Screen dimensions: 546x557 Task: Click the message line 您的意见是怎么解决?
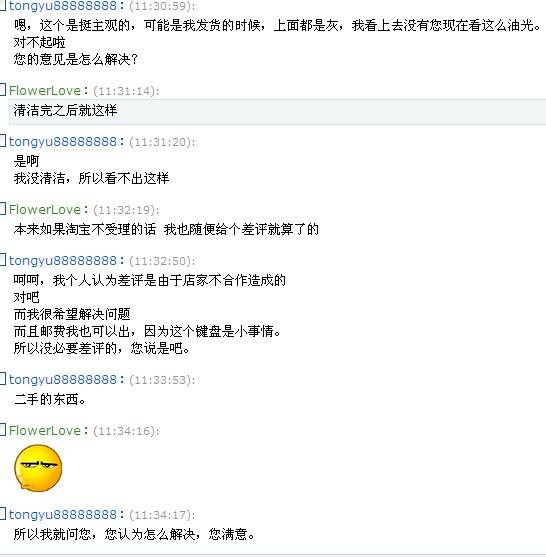pyautogui.click(x=76, y=59)
